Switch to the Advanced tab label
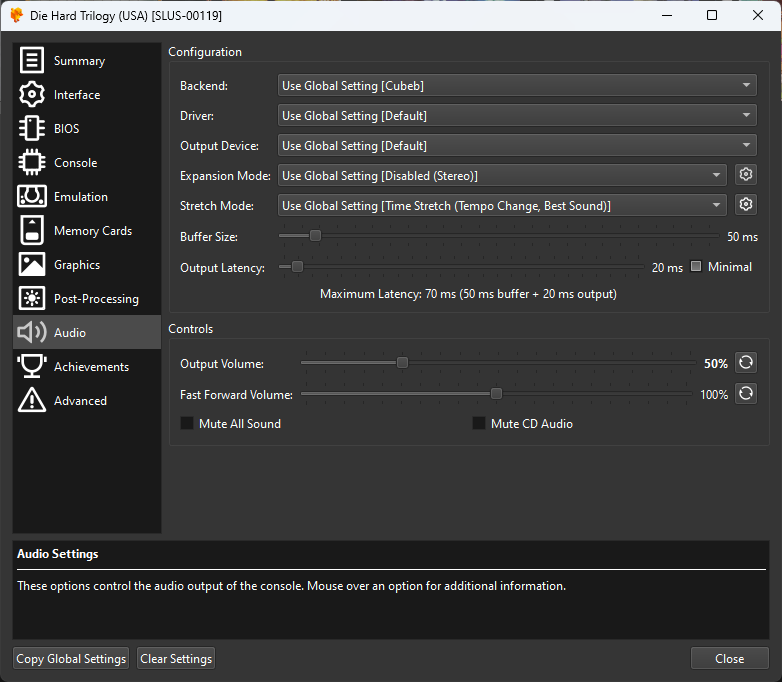 [80, 401]
